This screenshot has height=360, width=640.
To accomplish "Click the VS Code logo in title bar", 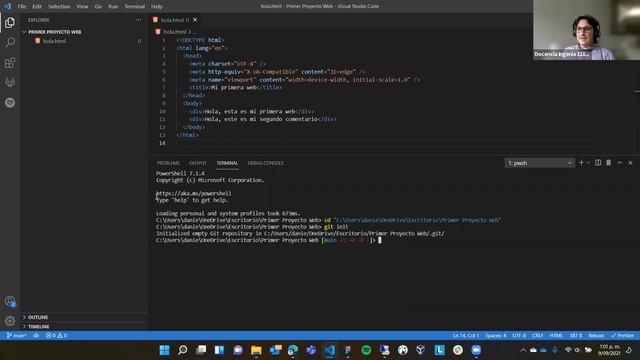I will click(7, 6).
